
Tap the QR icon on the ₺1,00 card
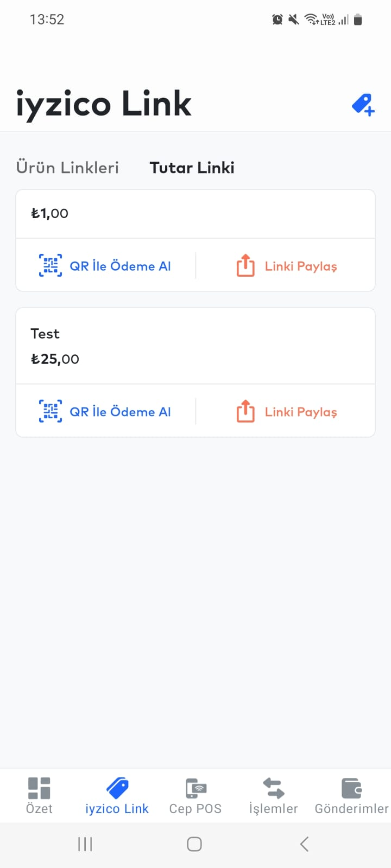[x=51, y=266]
